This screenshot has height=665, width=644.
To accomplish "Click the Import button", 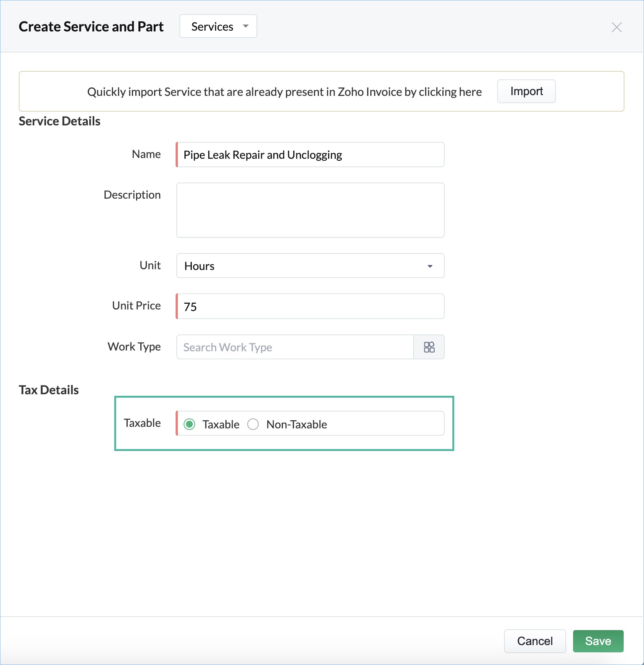I will click(526, 91).
